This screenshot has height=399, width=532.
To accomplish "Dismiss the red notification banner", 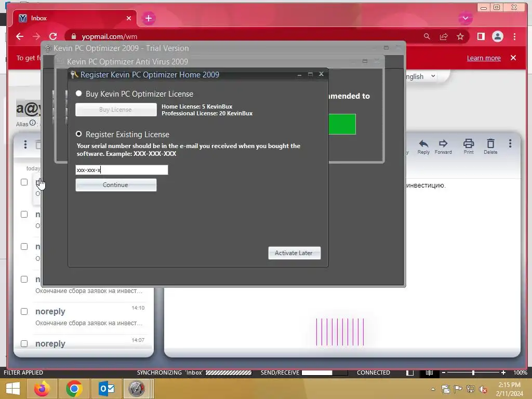I will [x=513, y=58].
